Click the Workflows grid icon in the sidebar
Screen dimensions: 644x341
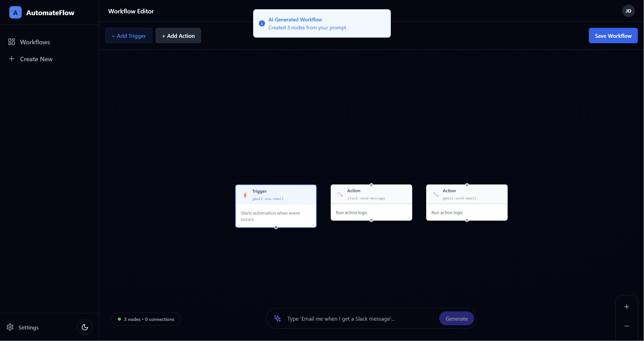point(11,41)
